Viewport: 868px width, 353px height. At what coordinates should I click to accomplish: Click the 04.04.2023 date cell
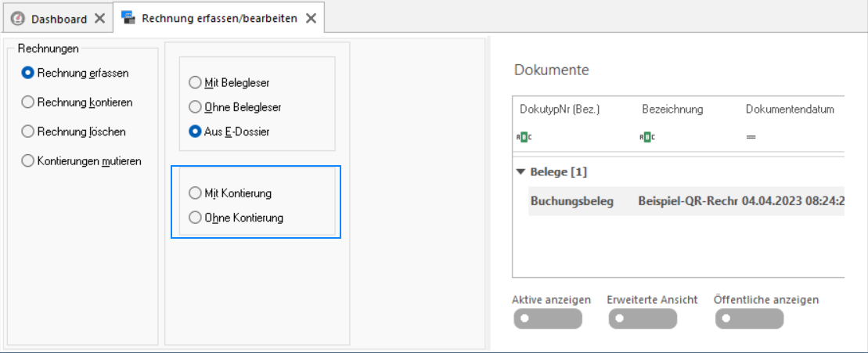pos(793,201)
